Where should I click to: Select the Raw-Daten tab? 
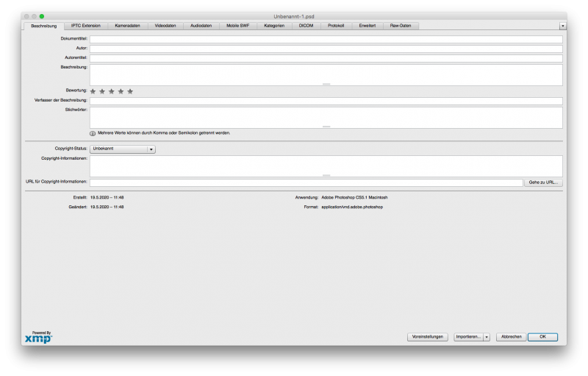pyautogui.click(x=401, y=26)
